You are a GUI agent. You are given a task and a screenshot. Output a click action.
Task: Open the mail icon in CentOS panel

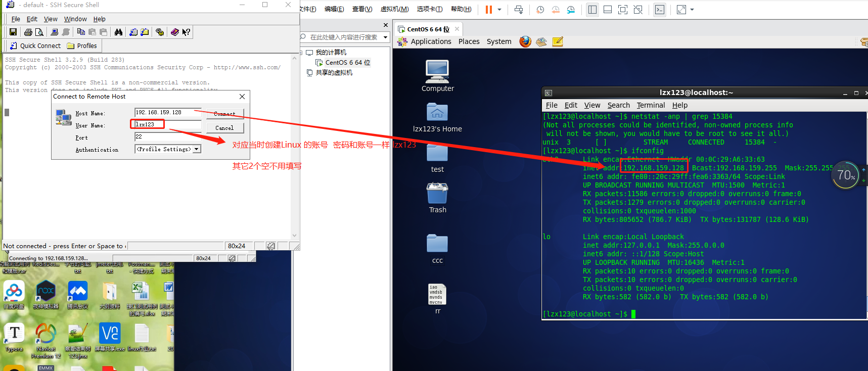point(541,41)
